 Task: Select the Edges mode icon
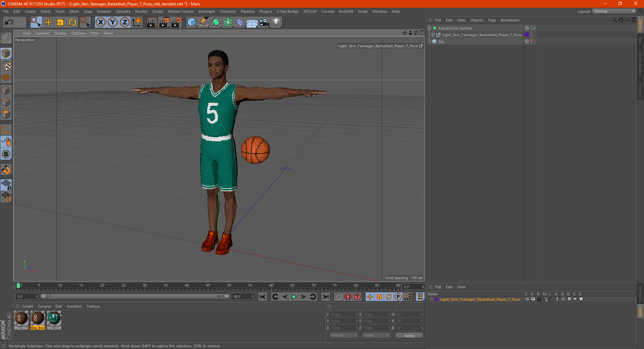tap(6, 102)
